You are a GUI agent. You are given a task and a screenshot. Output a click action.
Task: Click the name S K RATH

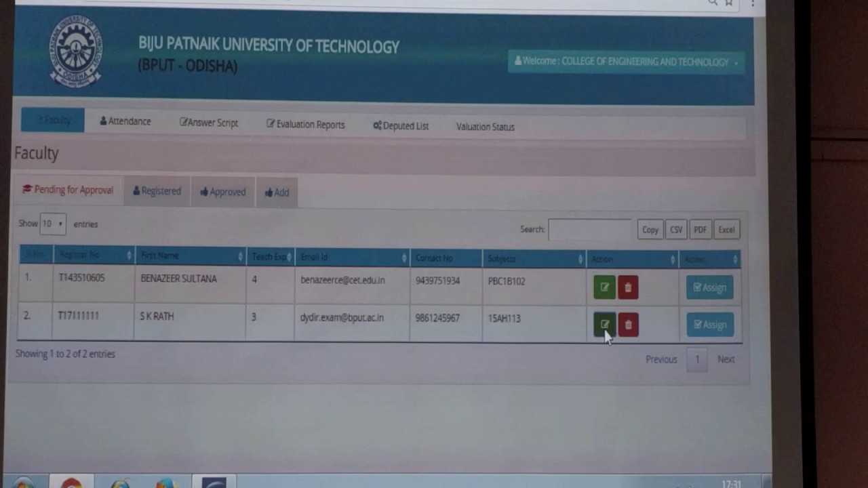157,317
